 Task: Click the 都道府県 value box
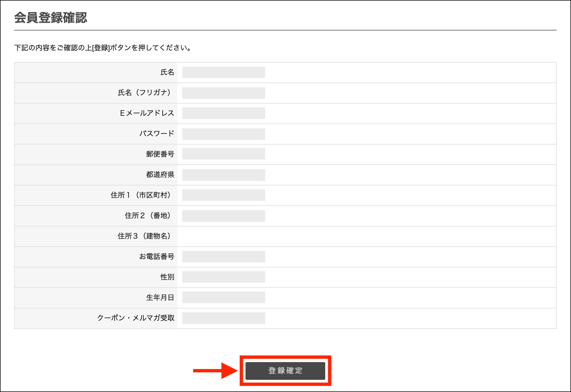coord(223,175)
